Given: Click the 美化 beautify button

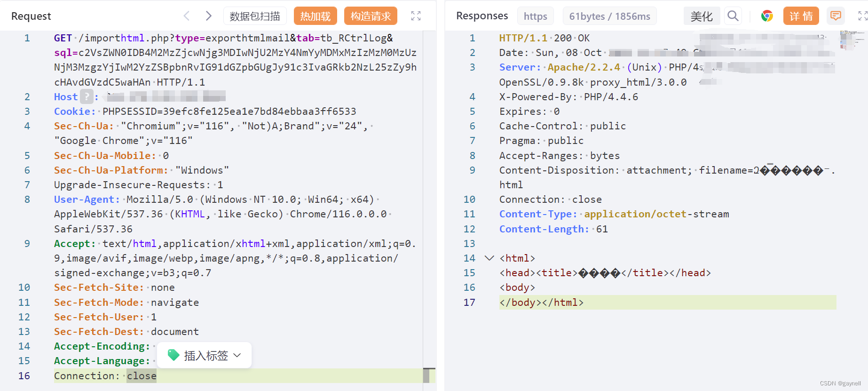Looking at the screenshot, I should tap(701, 16).
